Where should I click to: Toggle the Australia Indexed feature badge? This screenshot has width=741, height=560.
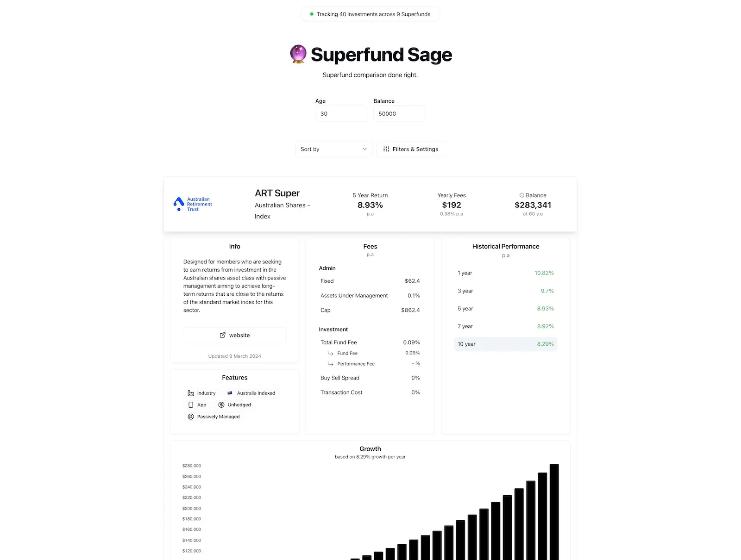251,392
